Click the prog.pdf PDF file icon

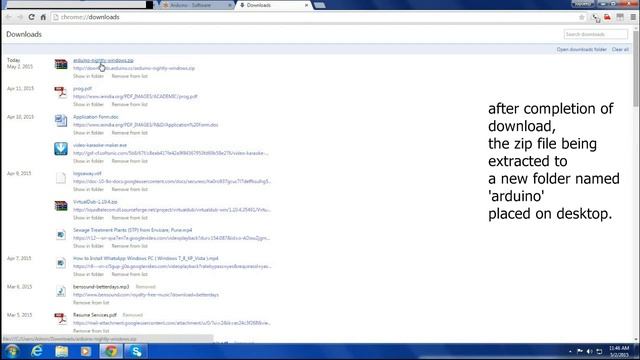pos(61,92)
